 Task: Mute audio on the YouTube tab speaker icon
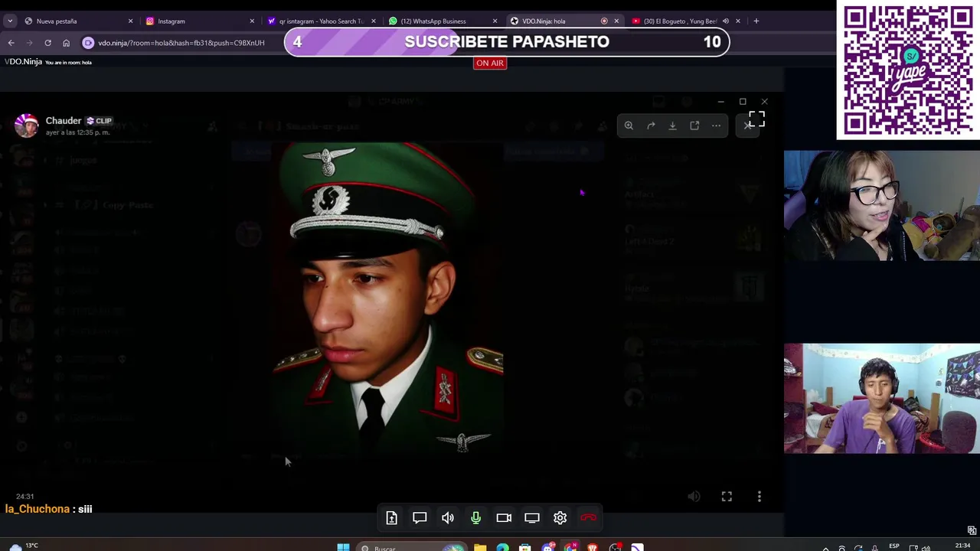[725, 21]
